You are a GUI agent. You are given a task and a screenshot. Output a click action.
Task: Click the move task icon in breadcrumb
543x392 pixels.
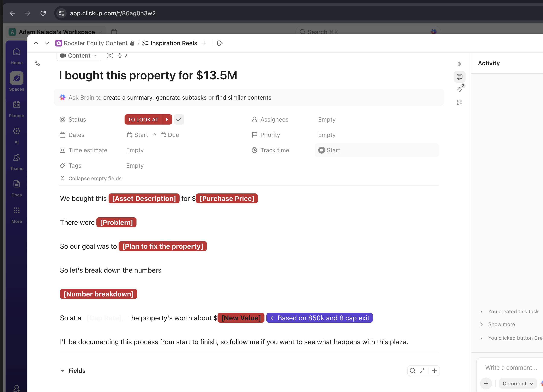tap(220, 43)
